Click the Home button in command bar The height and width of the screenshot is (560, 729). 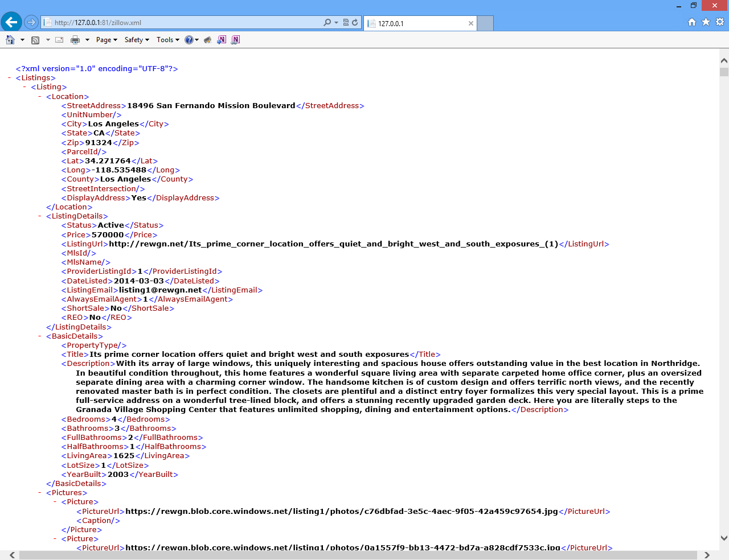(x=10, y=40)
